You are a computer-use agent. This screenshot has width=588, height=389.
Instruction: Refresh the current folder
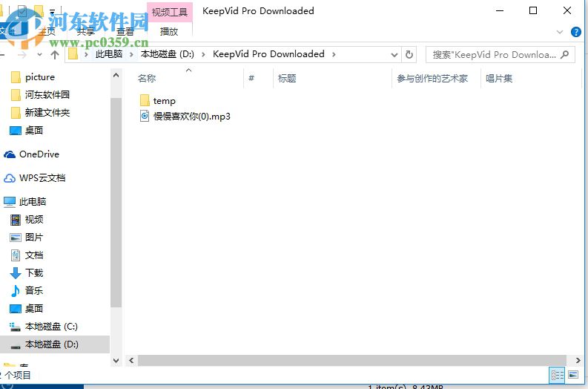pyautogui.click(x=409, y=55)
